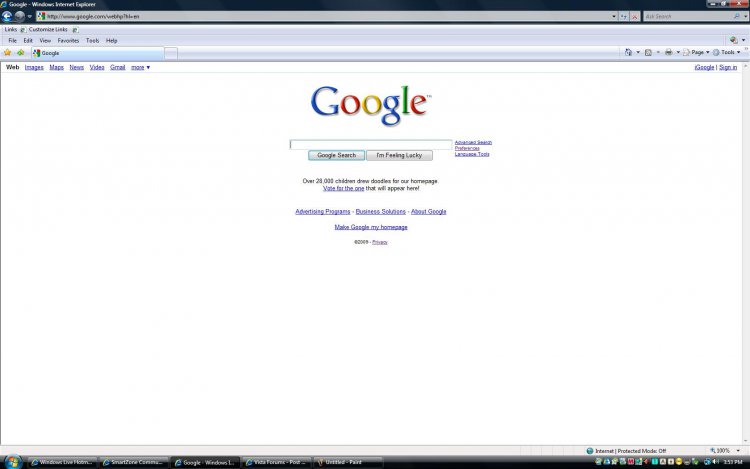This screenshot has width=750, height=469.
Task: Open the Edit menu
Action: click(28, 41)
